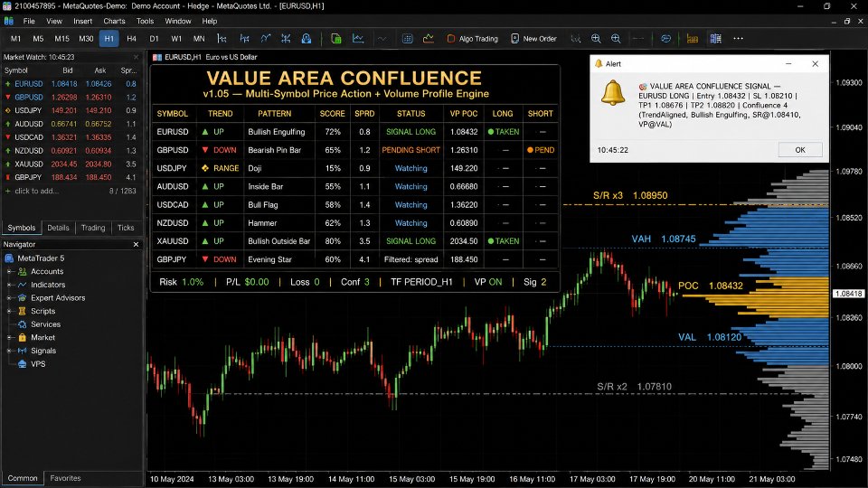Open New Order dialog

[x=533, y=39]
